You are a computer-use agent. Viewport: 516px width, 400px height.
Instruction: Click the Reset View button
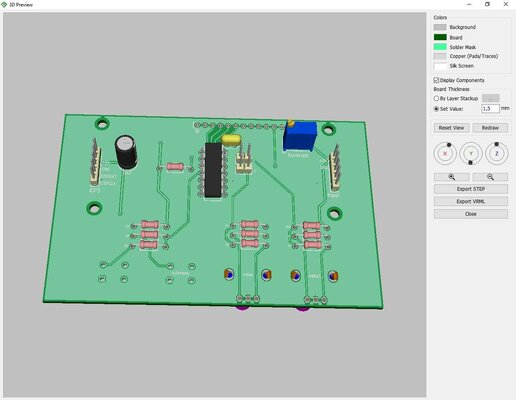pyautogui.click(x=451, y=128)
